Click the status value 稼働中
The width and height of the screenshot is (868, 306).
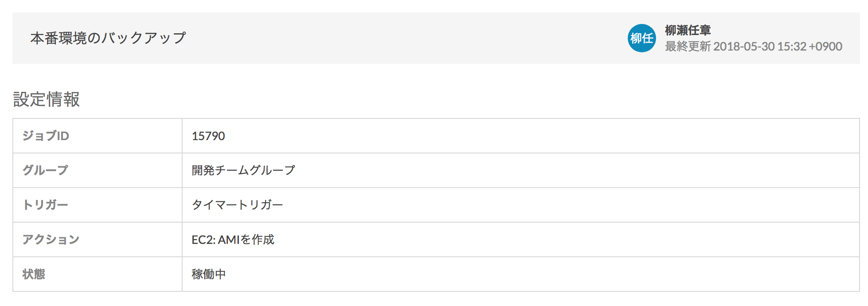pyautogui.click(x=209, y=274)
